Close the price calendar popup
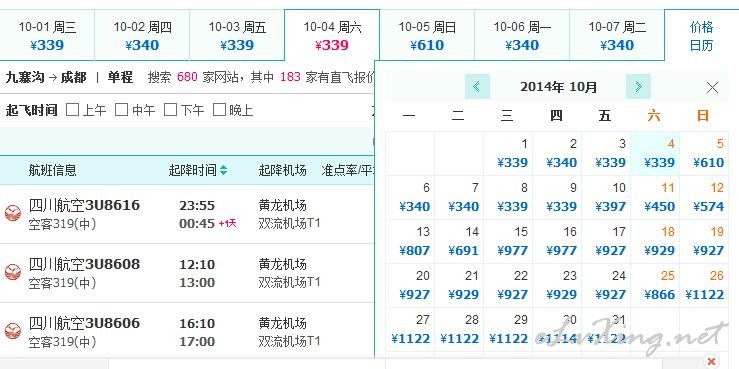The image size is (739, 369). point(712,87)
